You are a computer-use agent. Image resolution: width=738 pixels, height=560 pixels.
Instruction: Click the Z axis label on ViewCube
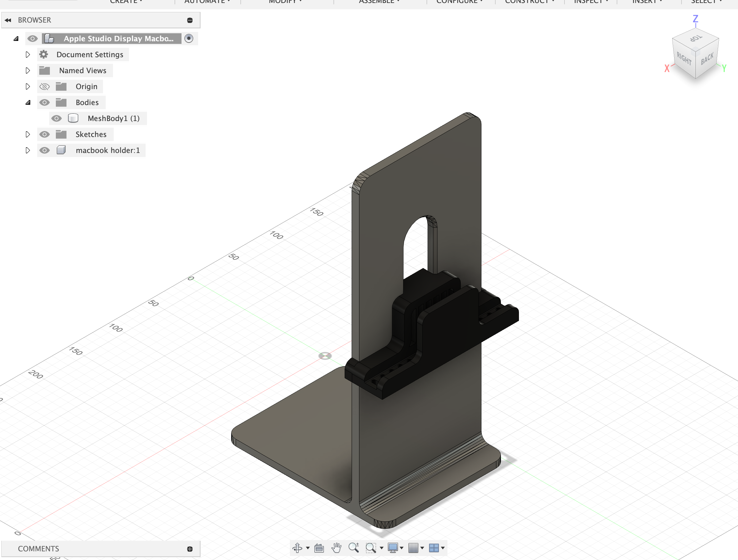point(695,19)
